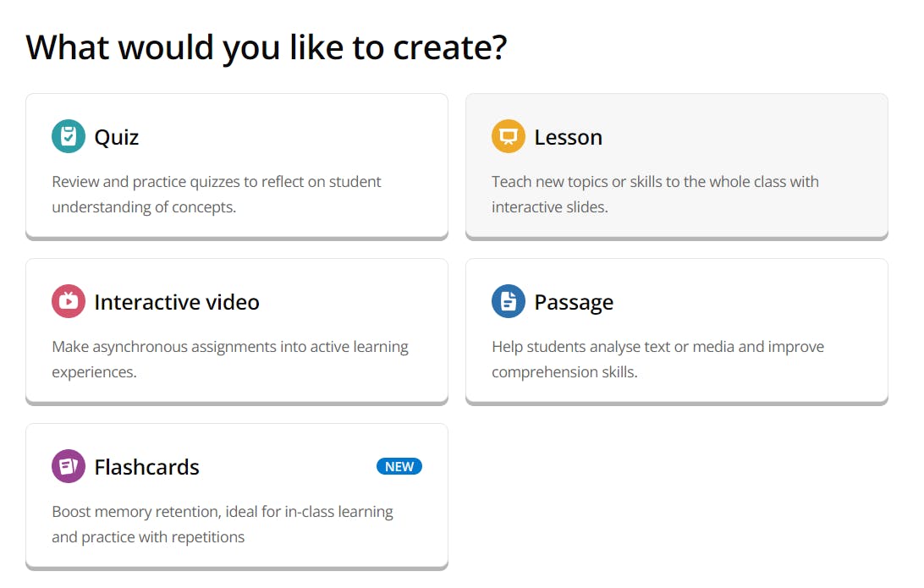Click blank area of the Passage card
924x588 pixels.
[762, 301]
